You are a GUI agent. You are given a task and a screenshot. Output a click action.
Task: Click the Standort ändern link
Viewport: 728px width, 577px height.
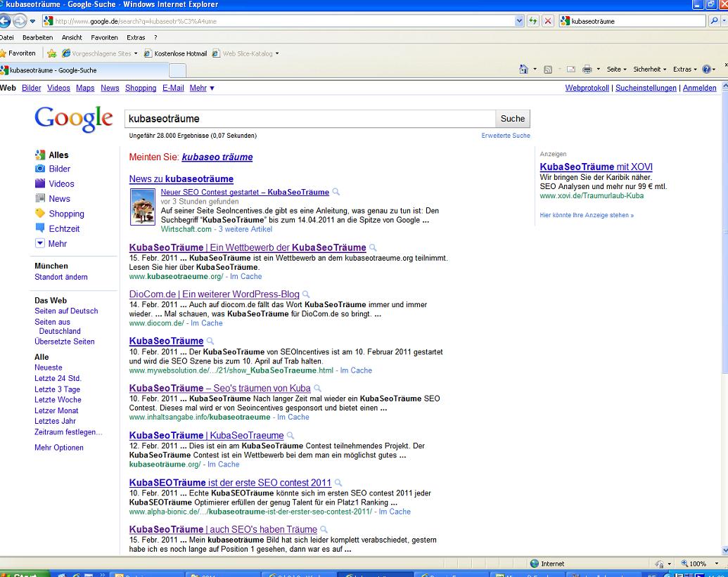(x=60, y=277)
